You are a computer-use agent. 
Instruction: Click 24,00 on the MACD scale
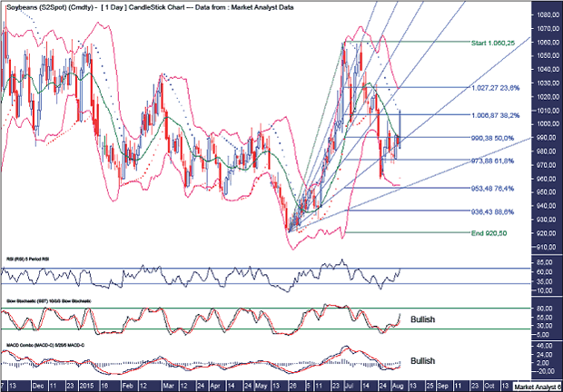[546, 355]
